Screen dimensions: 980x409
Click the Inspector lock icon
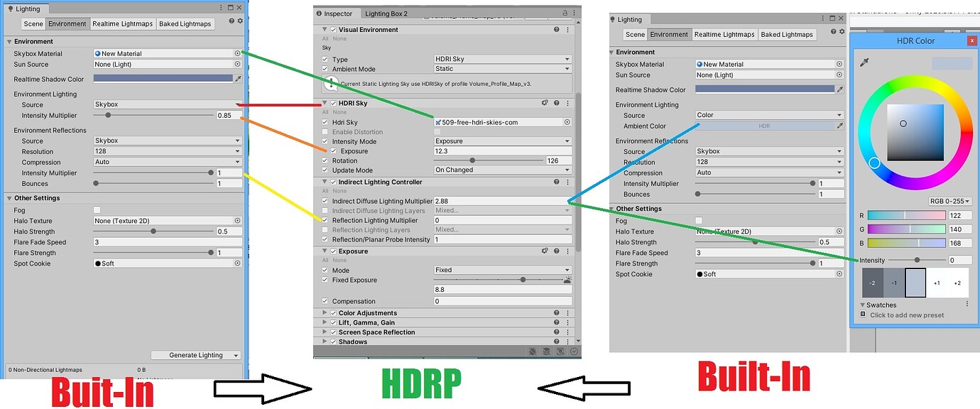click(565, 13)
